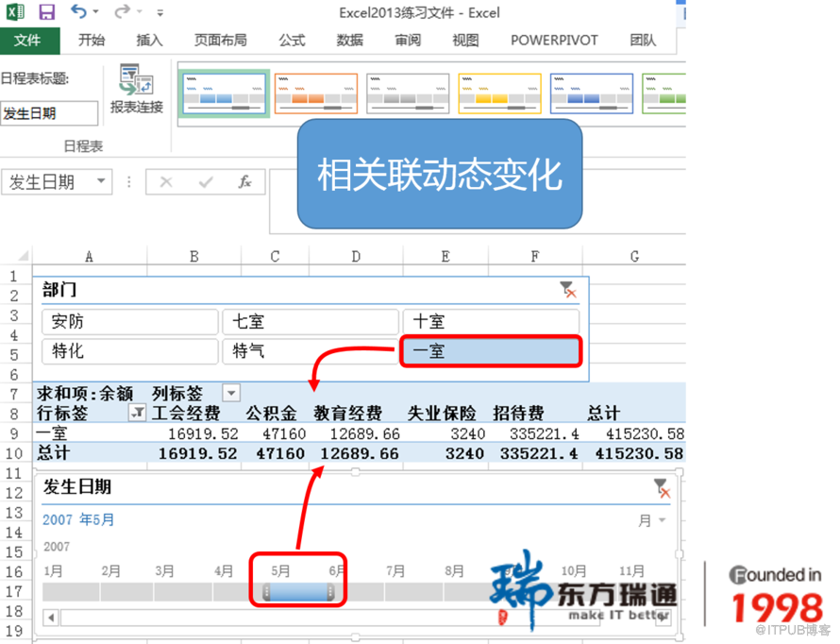Switch to the 视图 tab

(465, 41)
